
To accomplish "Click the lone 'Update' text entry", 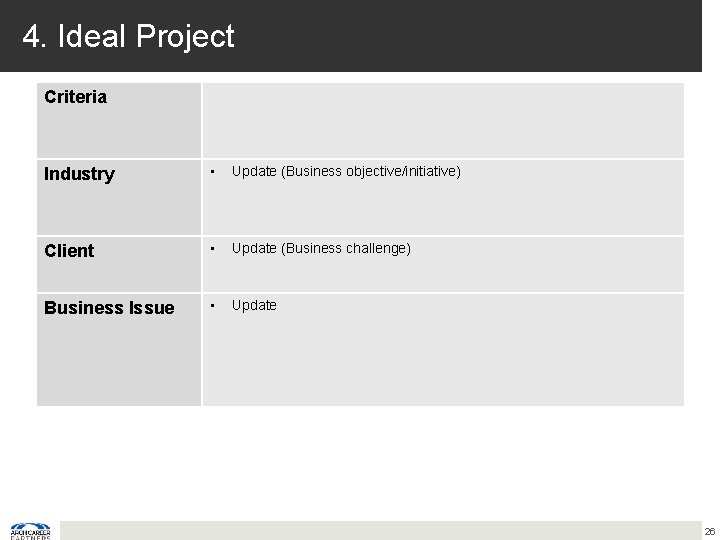I will tap(254, 305).
